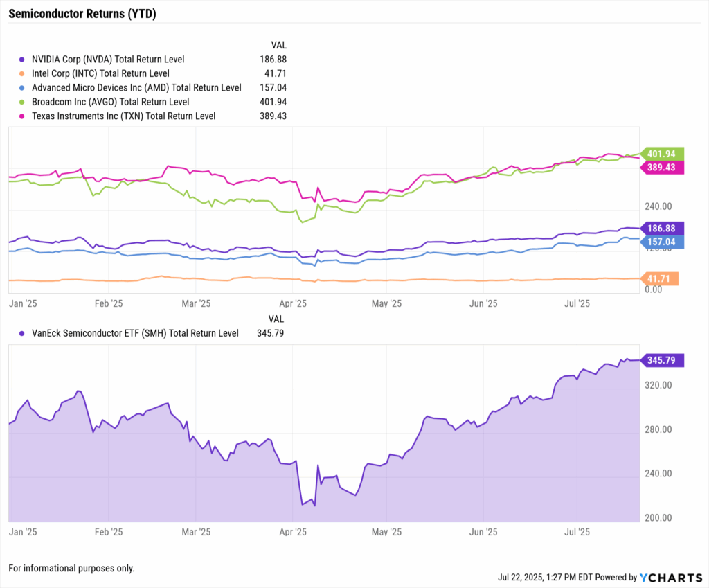
Task: Click Jul '25 on the upper chart axis
Action: tap(577, 303)
